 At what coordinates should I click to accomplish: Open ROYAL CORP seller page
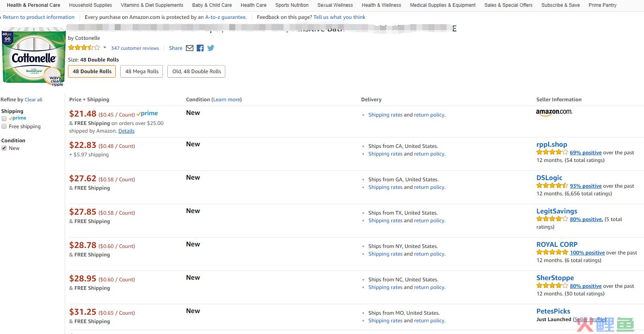[x=557, y=244]
